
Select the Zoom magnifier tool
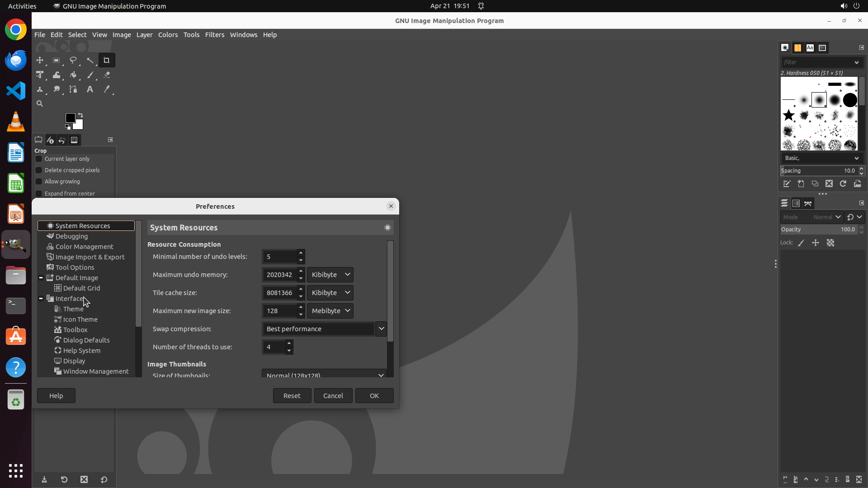[x=40, y=104]
